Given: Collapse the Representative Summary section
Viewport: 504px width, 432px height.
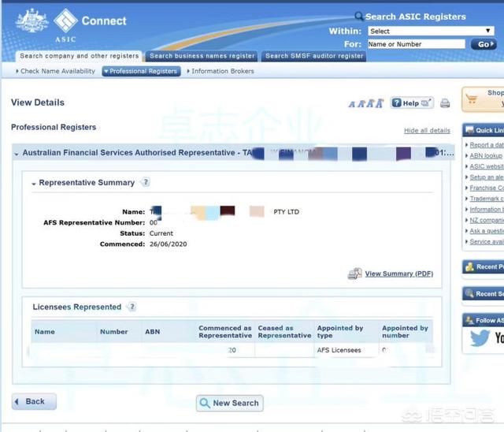Looking at the screenshot, I should (x=34, y=183).
